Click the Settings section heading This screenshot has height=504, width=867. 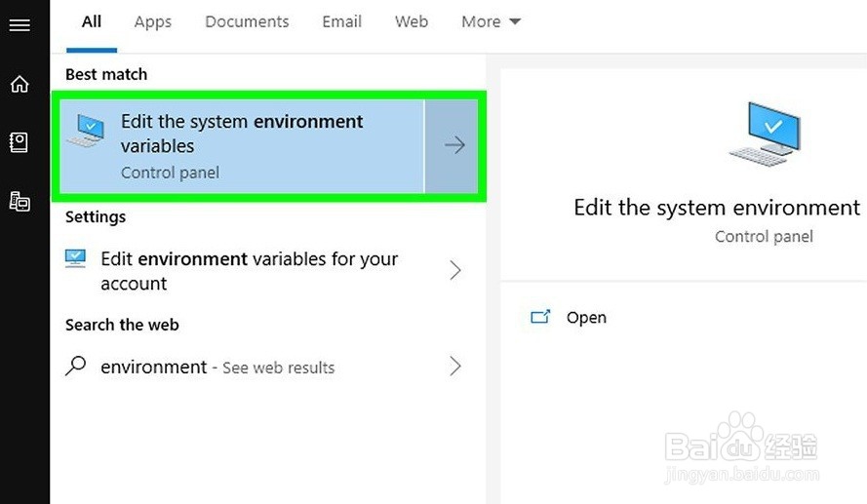click(x=96, y=216)
